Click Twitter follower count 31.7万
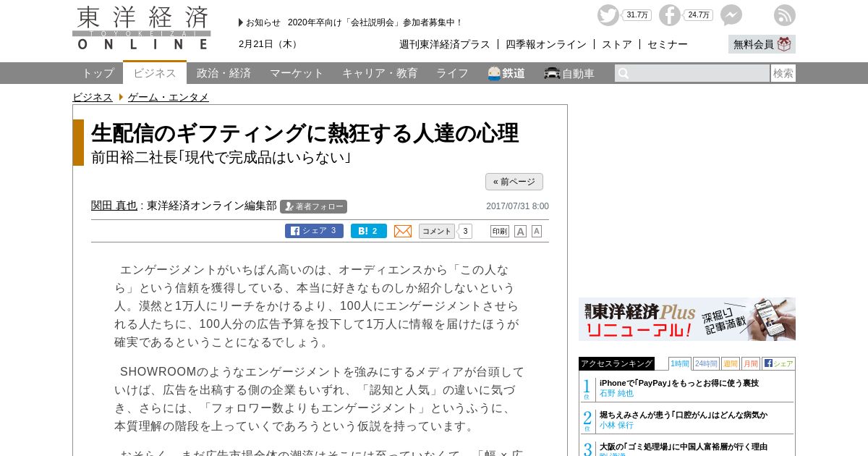Image resolution: width=868 pixels, height=456 pixels. [637, 15]
